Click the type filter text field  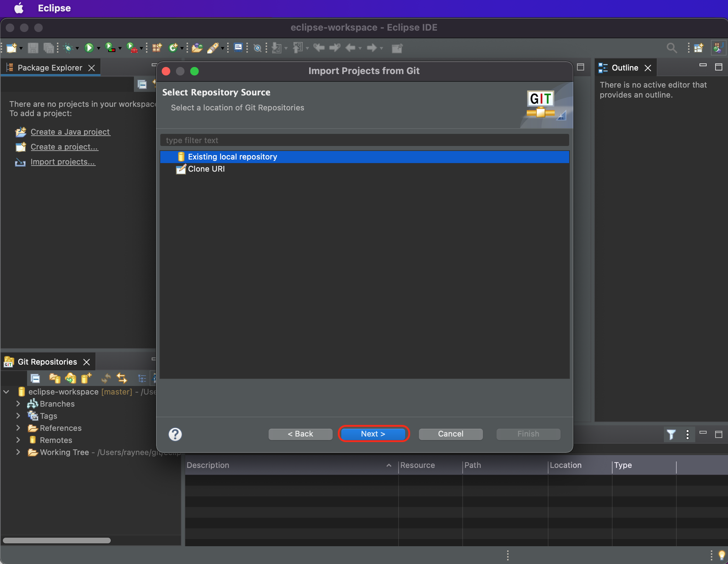coord(364,140)
